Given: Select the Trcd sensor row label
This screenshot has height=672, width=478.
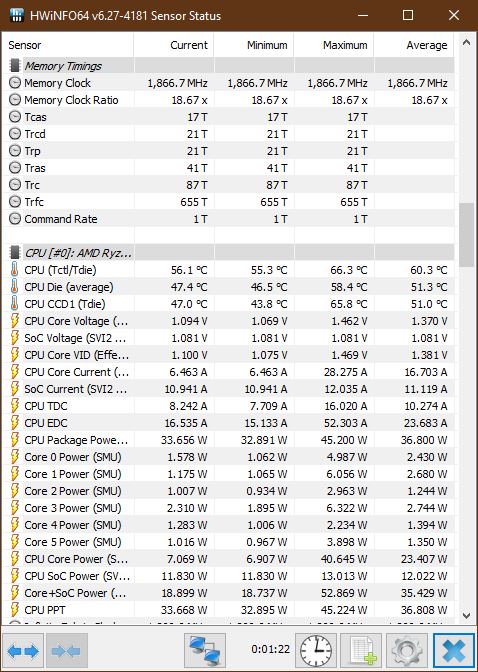Looking at the screenshot, I should [x=35, y=134].
